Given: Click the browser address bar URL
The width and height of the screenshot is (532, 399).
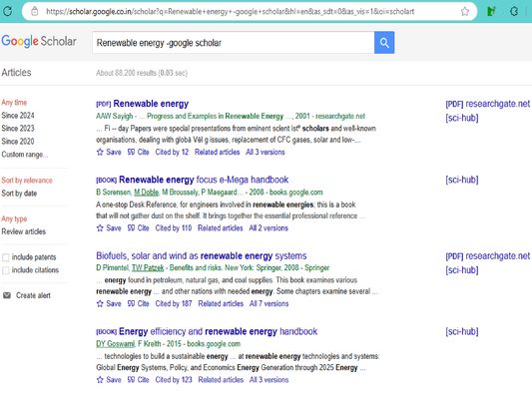Looking at the screenshot, I should 230,12.
